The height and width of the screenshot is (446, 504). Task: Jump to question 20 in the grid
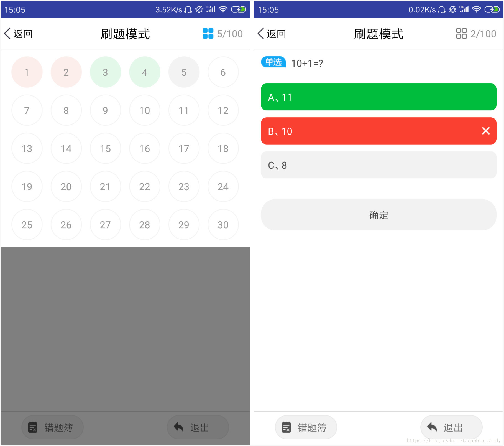66,186
